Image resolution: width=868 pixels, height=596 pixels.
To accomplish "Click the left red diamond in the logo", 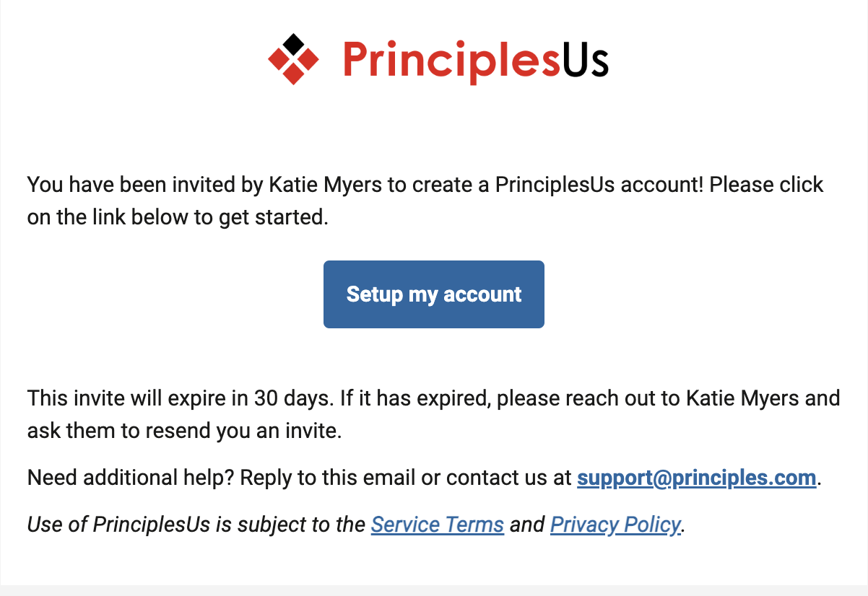I will pyautogui.click(x=279, y=59).
